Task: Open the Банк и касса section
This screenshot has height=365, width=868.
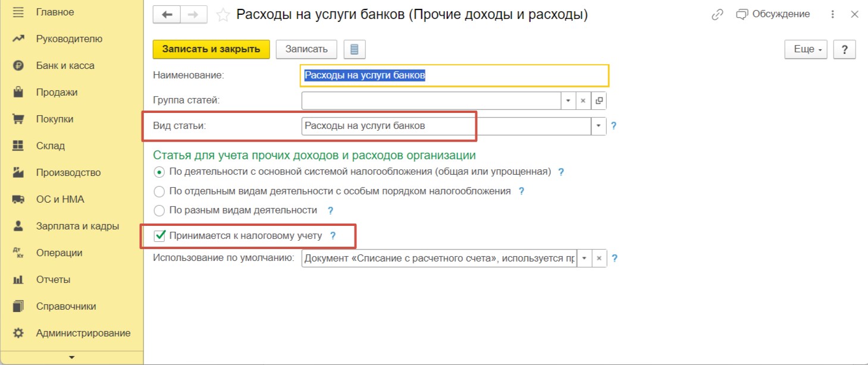Action: (x=65, y=65)
